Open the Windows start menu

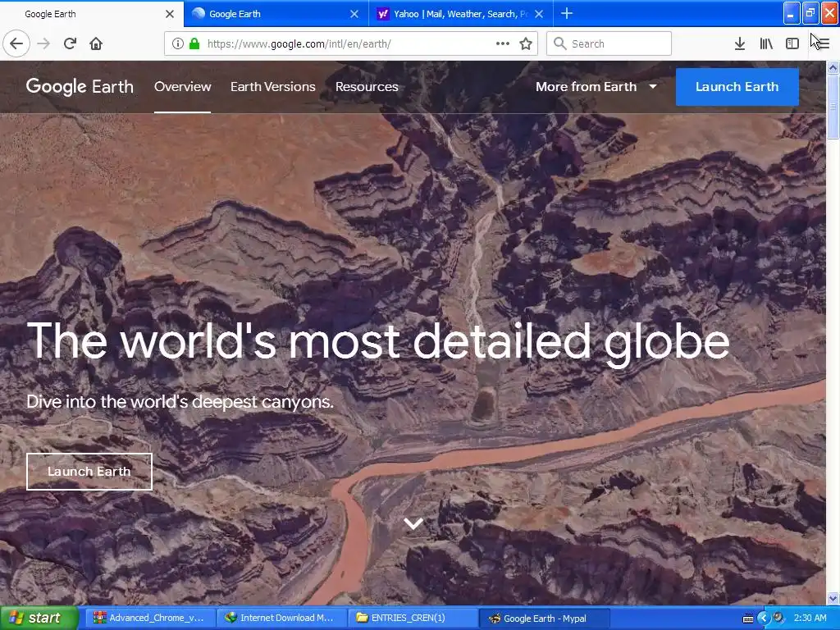(39, 619)
